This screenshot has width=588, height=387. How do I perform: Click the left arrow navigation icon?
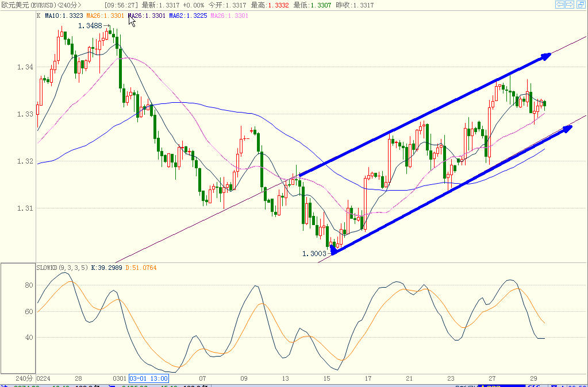pyautogui.click(x=559, y=5)
